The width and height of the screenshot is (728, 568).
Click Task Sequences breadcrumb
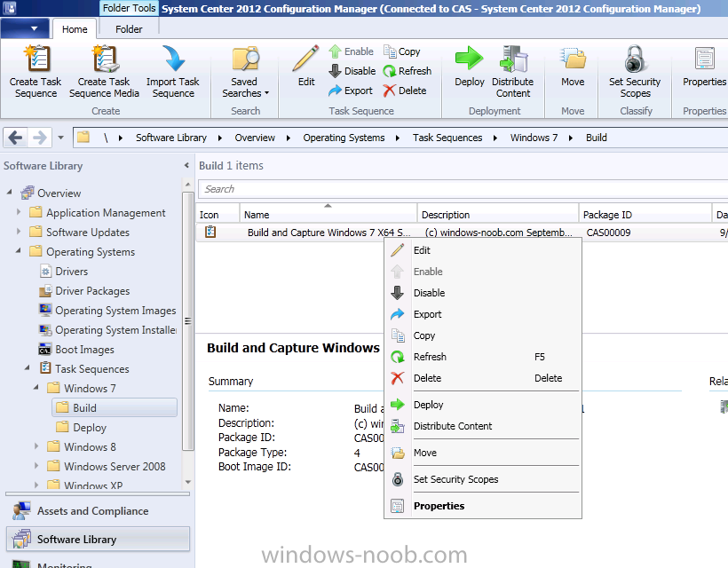coord(447,138)
